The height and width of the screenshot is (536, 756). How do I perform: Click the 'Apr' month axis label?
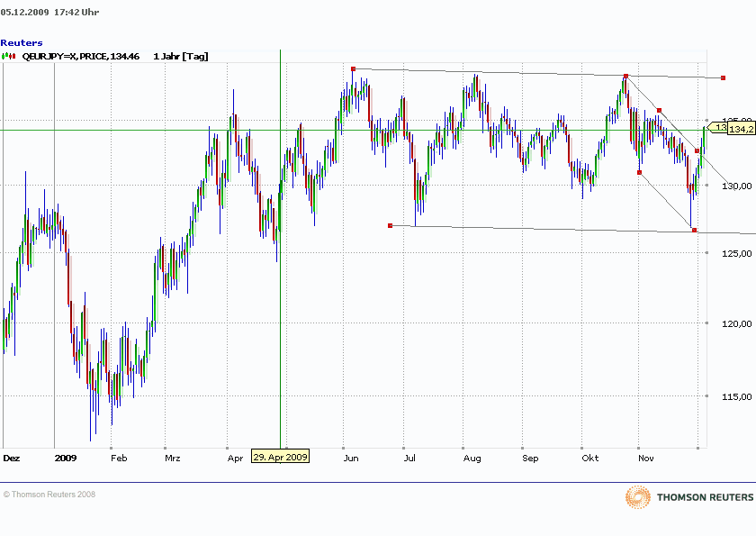pos(235,459)
